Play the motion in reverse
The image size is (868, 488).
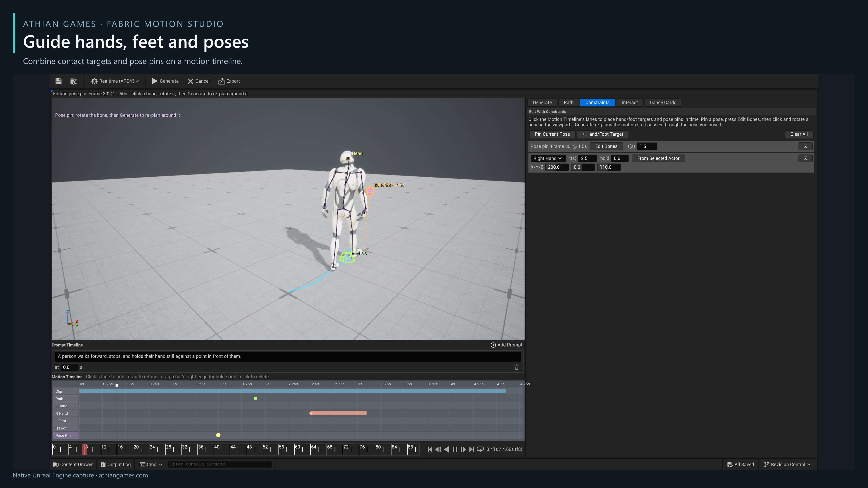[x=446, y=449]
